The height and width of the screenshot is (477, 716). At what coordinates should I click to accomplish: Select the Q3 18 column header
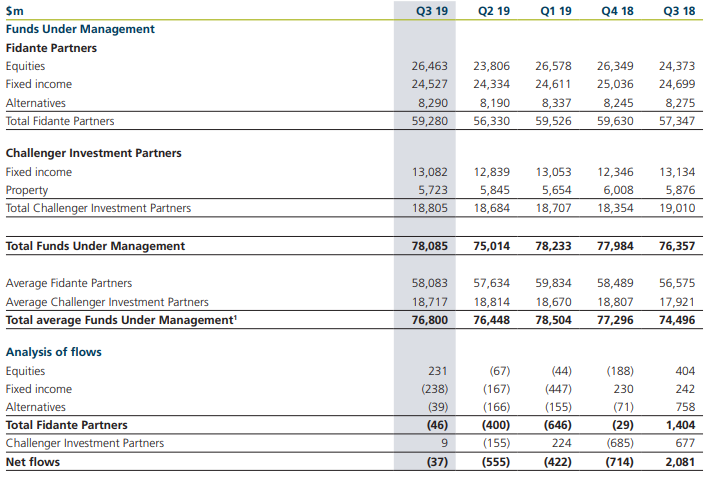click(679, 11)
